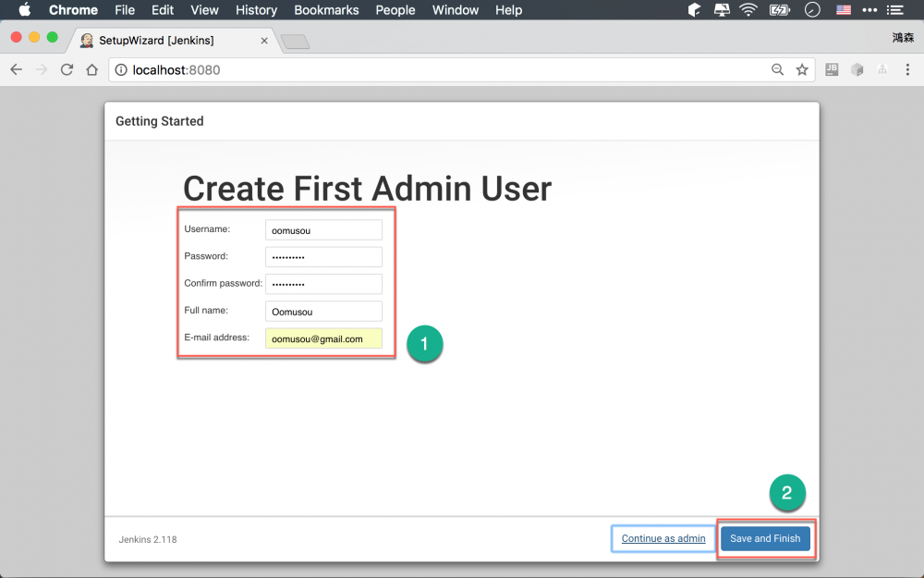Viewport: 924px width, 578px height.
Task: Click the Continue as admin link
Action: pyautogui.click(x=663, y=538)
